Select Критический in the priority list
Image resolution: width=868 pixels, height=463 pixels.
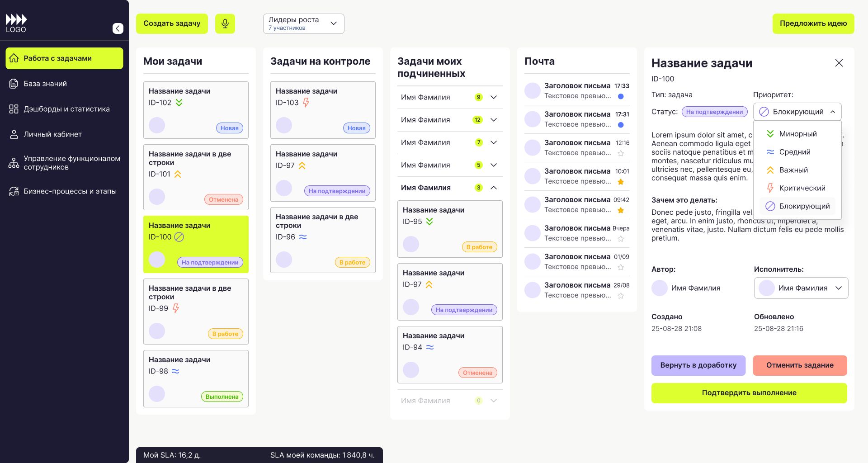click(x=802, y=188)
